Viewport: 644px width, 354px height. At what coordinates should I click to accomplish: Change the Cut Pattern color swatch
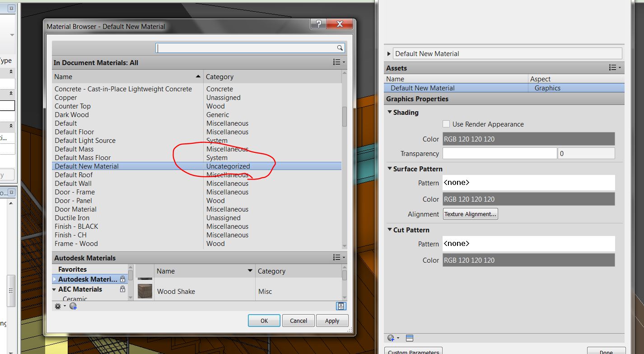[528, 260]
